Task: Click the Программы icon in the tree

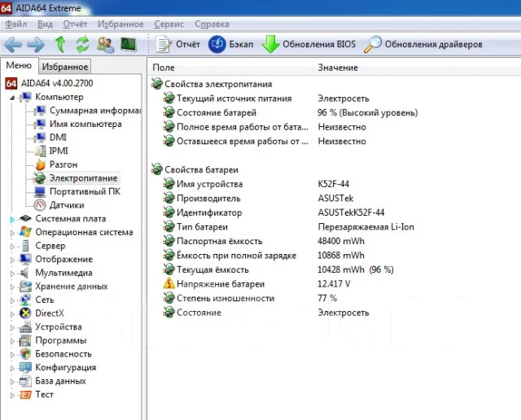Action: coord(25,340)
